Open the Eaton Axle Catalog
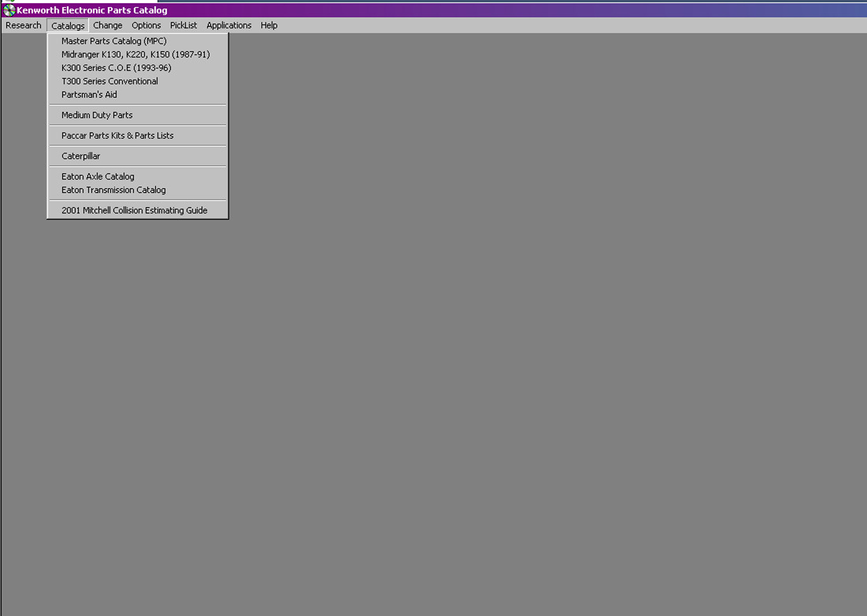 point(98,177)
